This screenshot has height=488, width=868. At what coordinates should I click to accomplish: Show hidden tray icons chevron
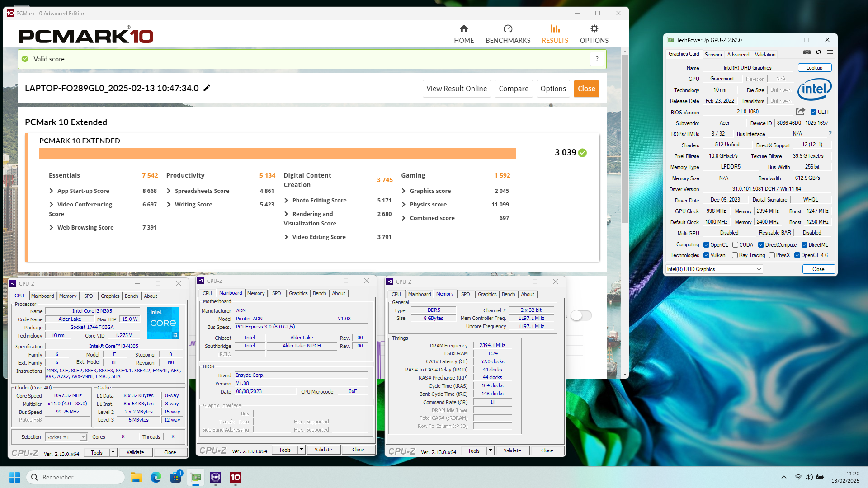pyautogui.click(x=784, y=477)
